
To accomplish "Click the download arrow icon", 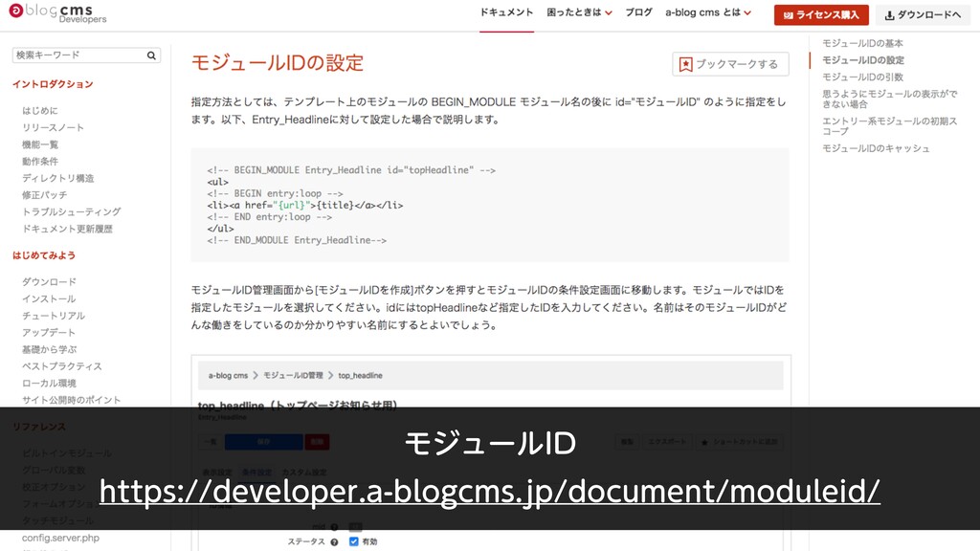I will click(x=889, y=15).
